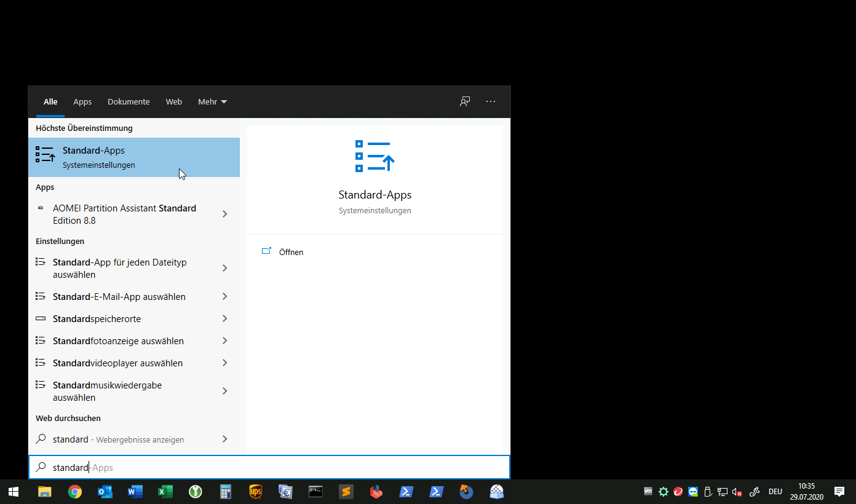Screen dimensions: 856x504
Task: Expand the Mehr dropdown
Action: coord(212,101)
